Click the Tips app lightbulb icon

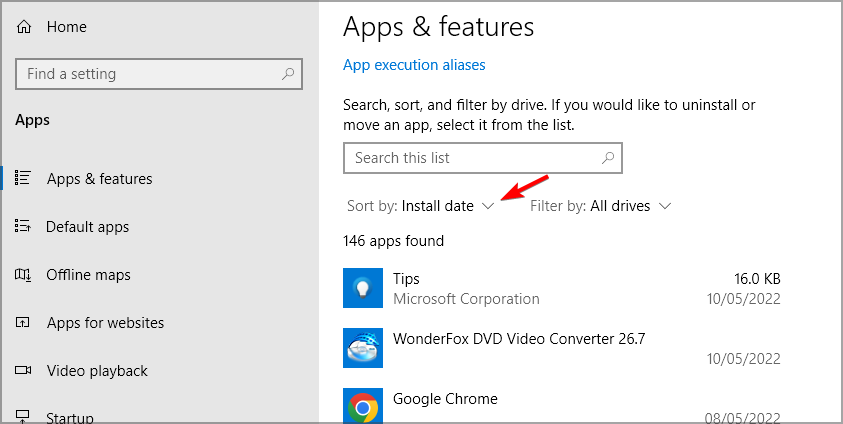362,288
